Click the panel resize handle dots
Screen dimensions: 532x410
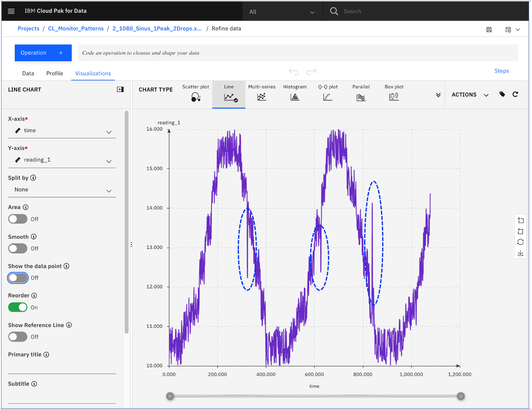pyautogui.click(x=131, y=244)
